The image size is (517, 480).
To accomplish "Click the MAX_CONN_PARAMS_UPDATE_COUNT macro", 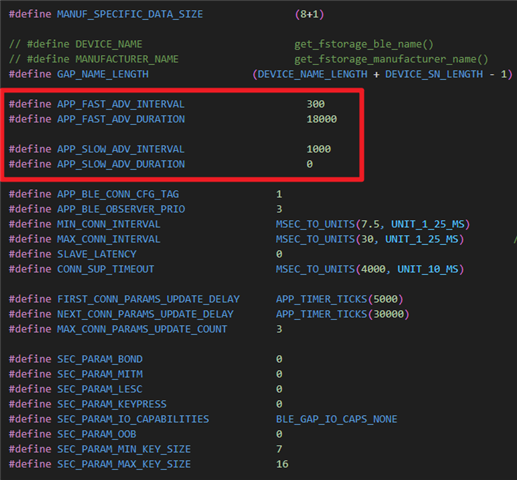I will point(142,329).
